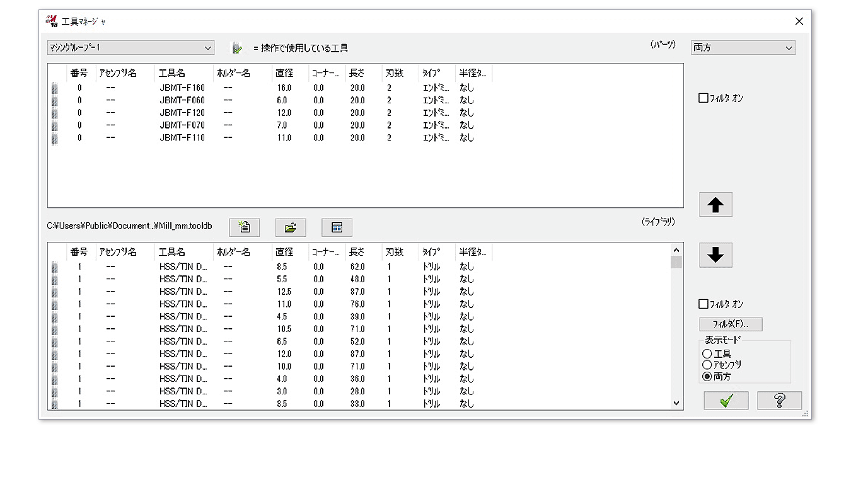The height and width of the screenshot is (504, 851).
Task: Click the library list scrollbar down arrow
Action: (676, 403)
